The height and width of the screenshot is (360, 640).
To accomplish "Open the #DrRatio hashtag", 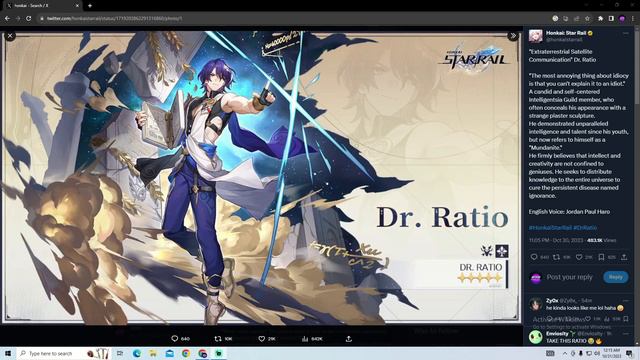I will [585, 227].
